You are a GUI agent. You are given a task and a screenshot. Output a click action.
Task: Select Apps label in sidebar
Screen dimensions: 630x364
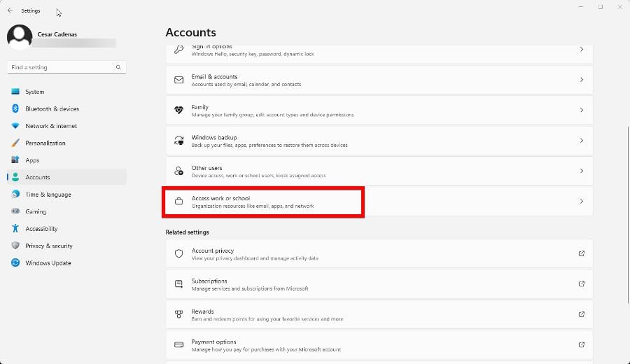[32, 160]
